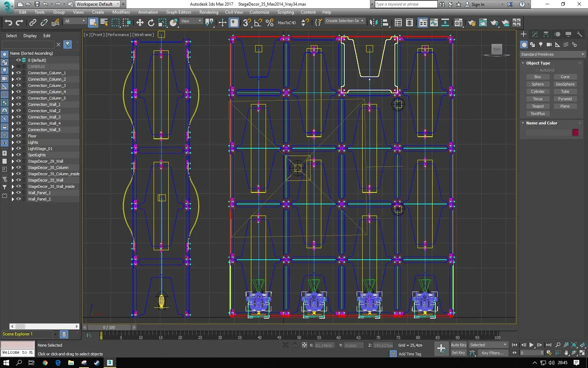
Task: Select the Cameras category icon in Create panel
Action: tap(549, 45)
